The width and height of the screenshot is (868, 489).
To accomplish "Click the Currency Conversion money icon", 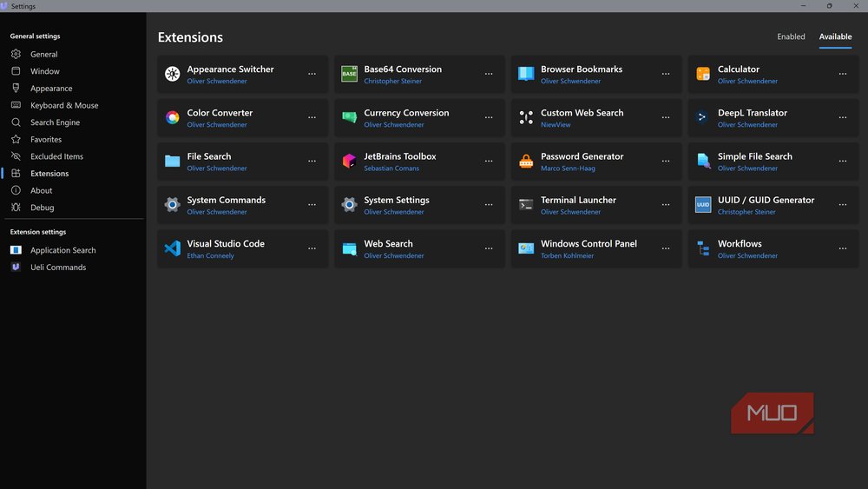I will point(349,117).
